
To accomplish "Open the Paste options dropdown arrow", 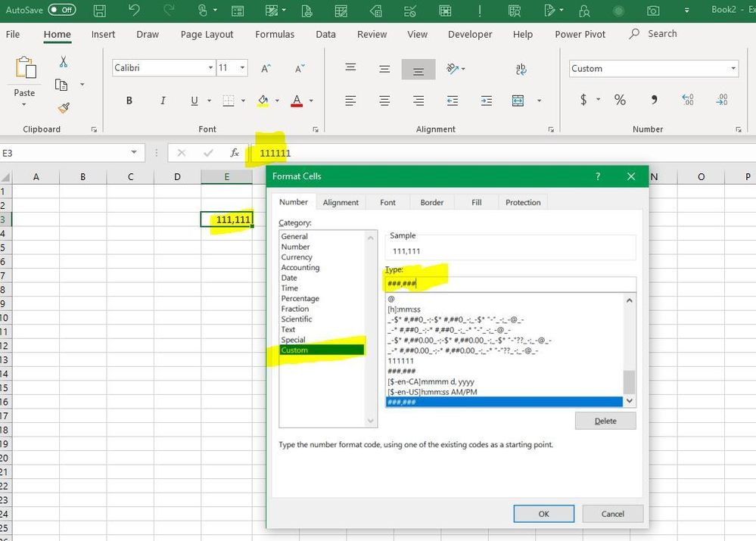I will 24,104.
